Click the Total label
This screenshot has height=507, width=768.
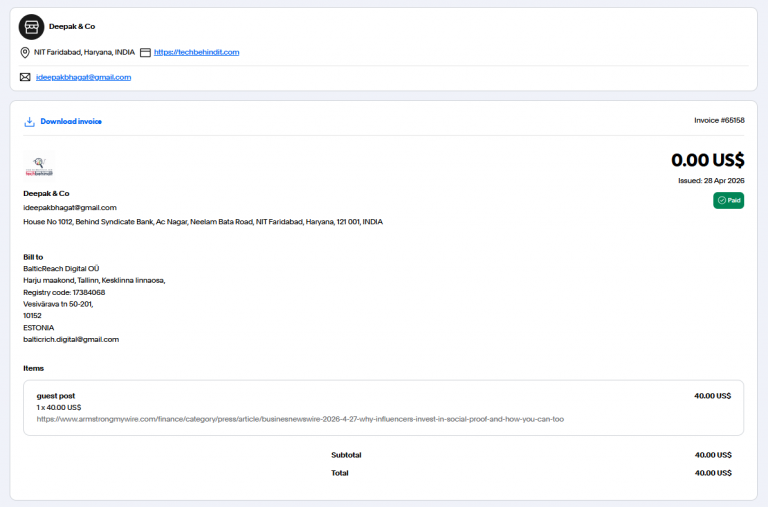pos(339,473)
